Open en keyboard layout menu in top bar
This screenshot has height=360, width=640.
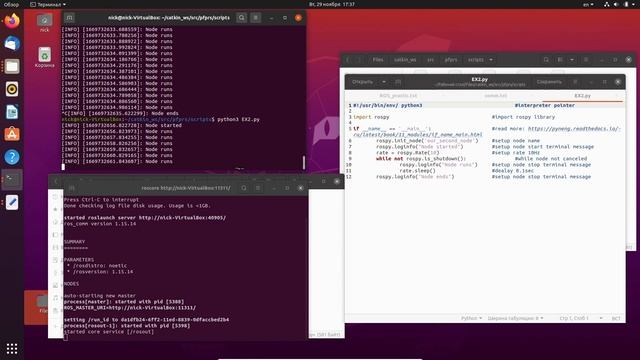[588, 4]
